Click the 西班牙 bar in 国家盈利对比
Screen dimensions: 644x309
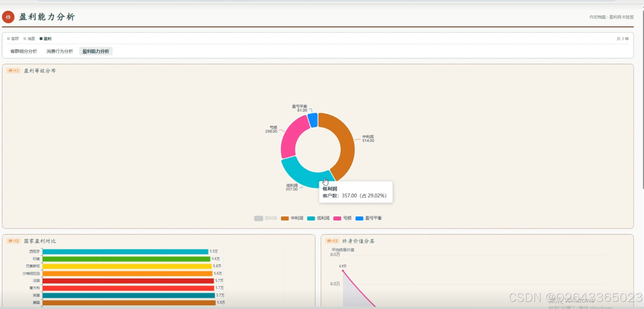pyautogui.click(x=125, y=251)
